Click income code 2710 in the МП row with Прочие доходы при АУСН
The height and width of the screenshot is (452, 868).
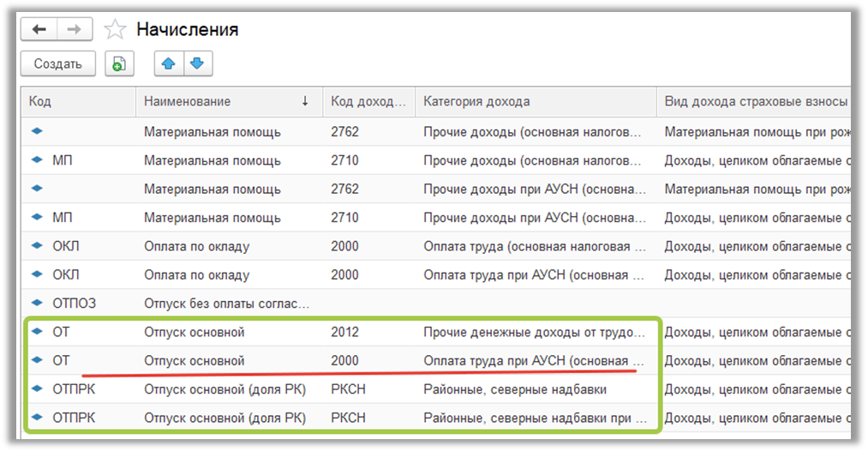(344, 218)
